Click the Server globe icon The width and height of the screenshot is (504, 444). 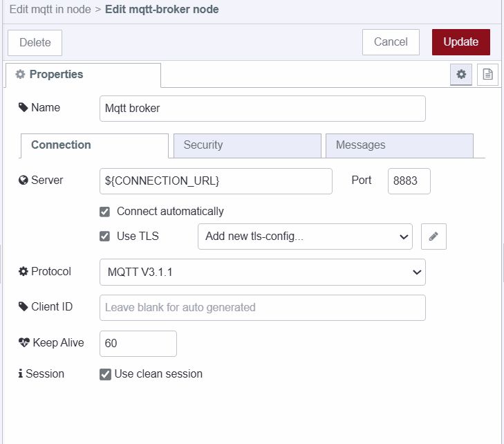[x=23, y=180]
